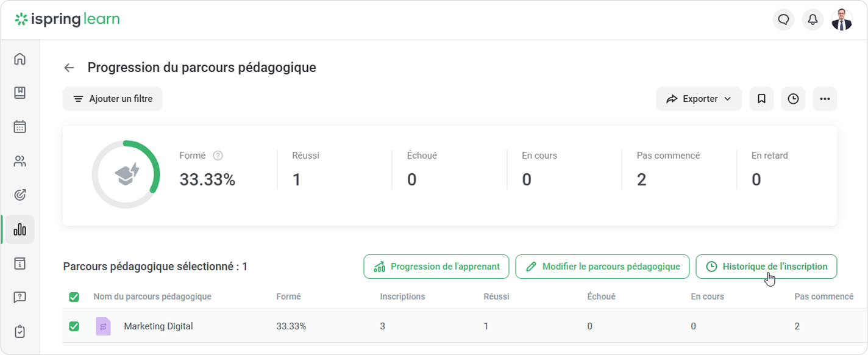
Task: Open the courses book icon in sidebar
Action: pos(20,93)
